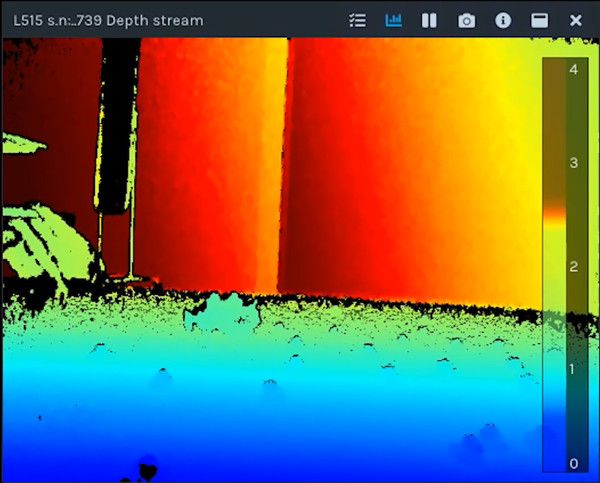Click the black vertical pole in depth image
600x483 pixels.
(118, 120)
